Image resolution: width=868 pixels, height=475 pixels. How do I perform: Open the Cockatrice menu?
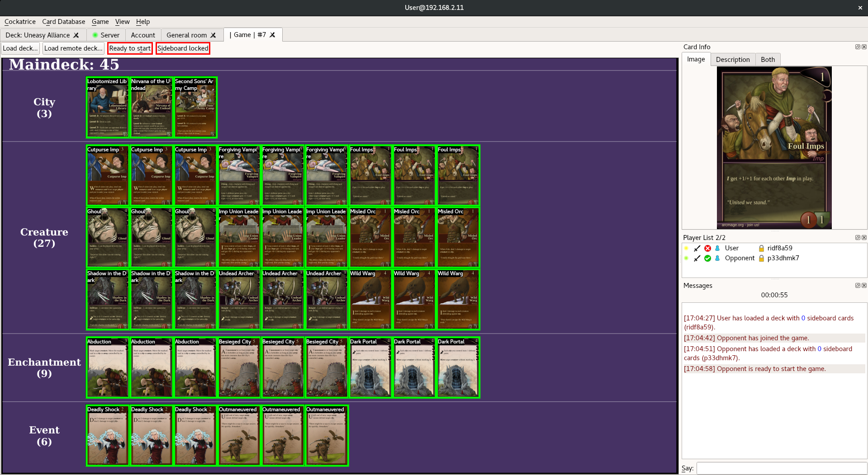point(20,22)
